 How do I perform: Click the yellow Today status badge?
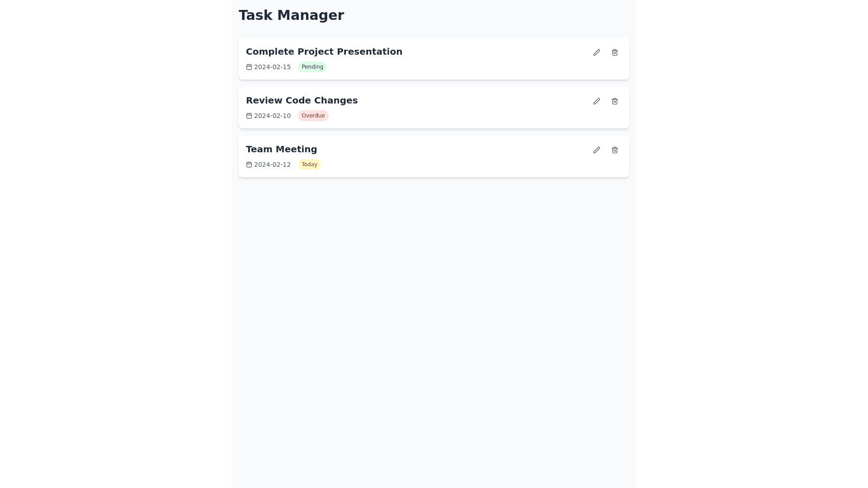click(309, 164)
